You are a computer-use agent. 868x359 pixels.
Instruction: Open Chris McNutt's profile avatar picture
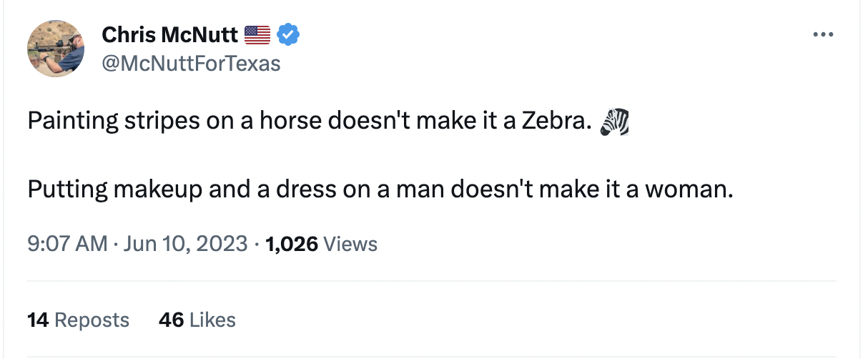pos(56,49)
